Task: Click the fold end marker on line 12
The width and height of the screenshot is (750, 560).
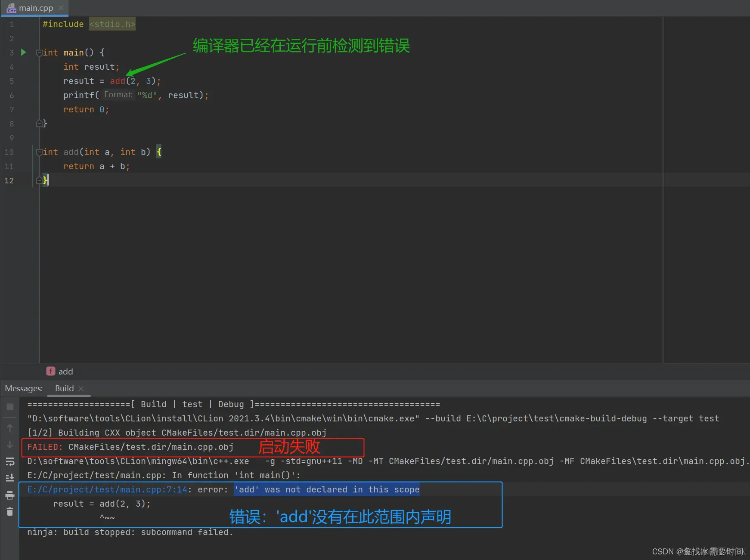Action: point(39,180)
